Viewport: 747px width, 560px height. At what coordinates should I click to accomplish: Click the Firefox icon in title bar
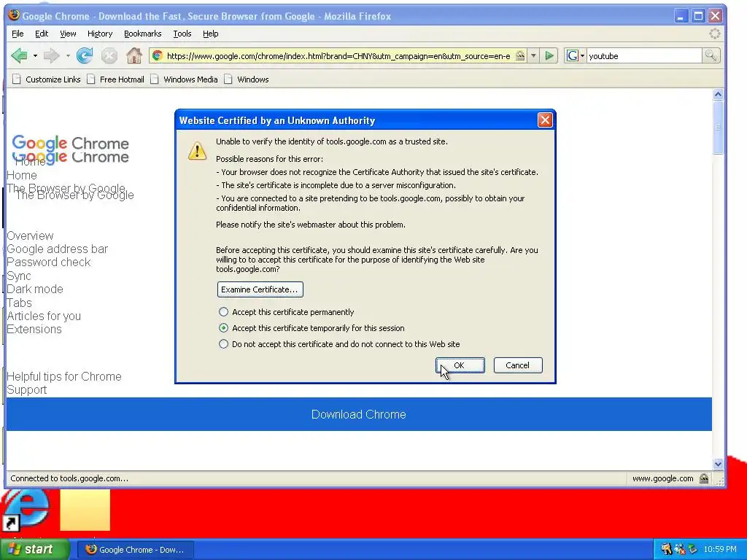pos(14,15)
